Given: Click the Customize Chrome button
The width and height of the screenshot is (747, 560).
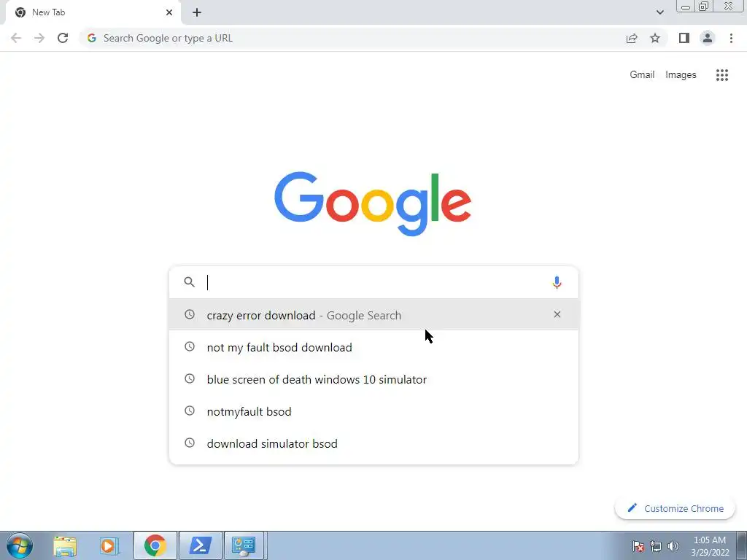Looking at the screenshot, I should (675, 508).
